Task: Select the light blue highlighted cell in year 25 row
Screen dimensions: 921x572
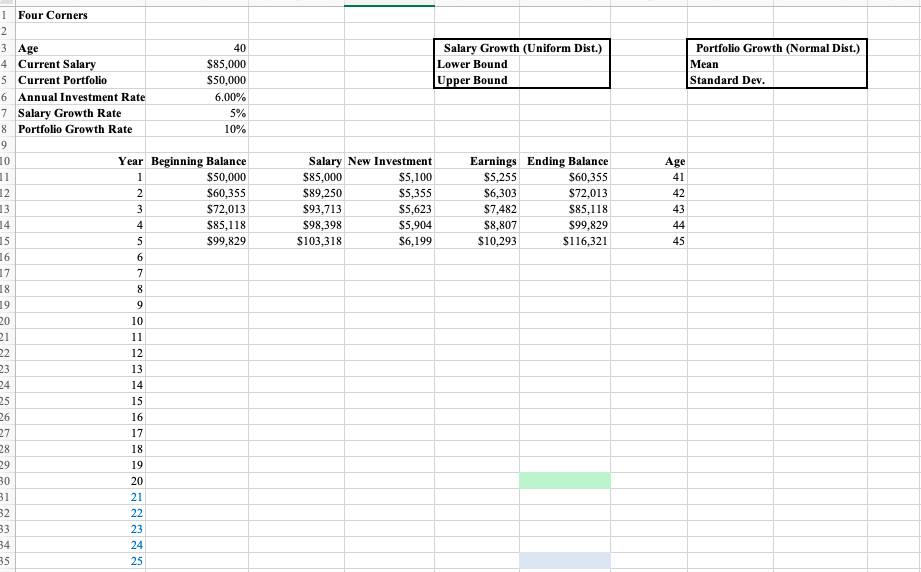Action: click(565, 561)
